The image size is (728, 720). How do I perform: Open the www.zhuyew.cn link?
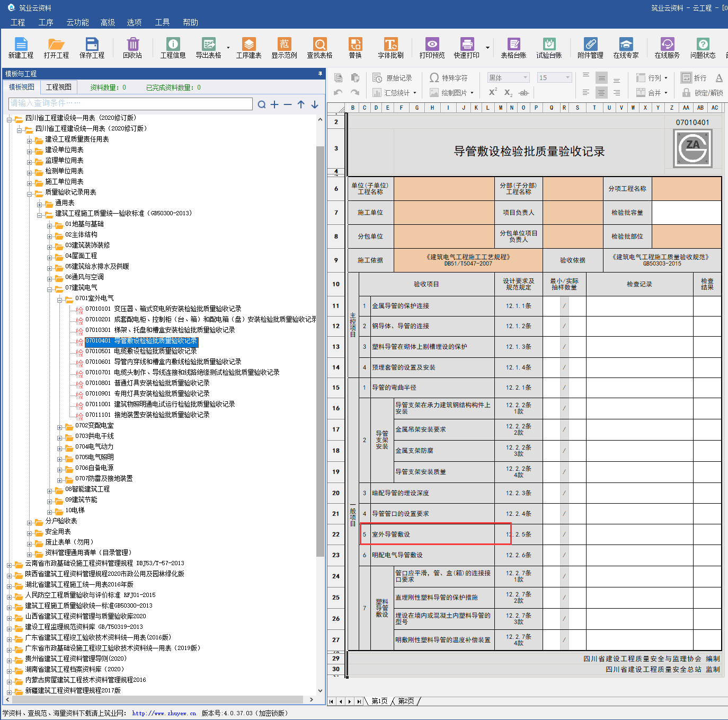pyautogui.click(x=164, y=713)
